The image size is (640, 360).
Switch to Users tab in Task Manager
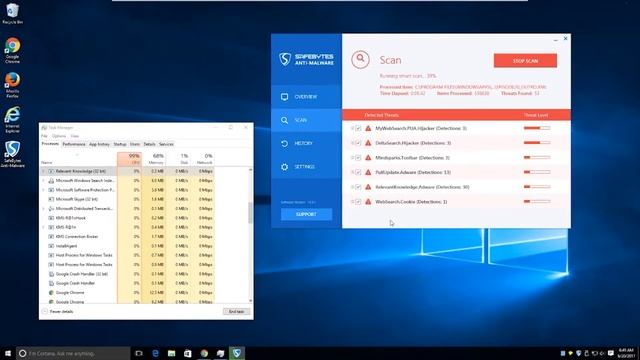[135, 144]
